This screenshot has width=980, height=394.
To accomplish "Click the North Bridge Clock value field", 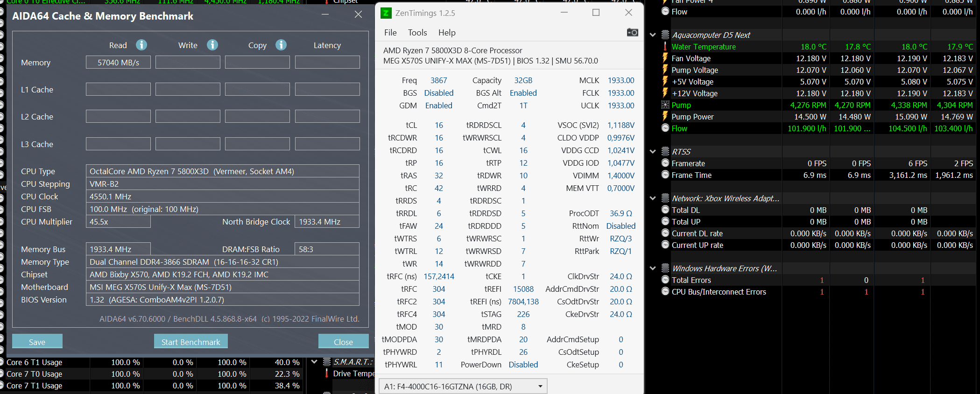I will pos(327,222).
